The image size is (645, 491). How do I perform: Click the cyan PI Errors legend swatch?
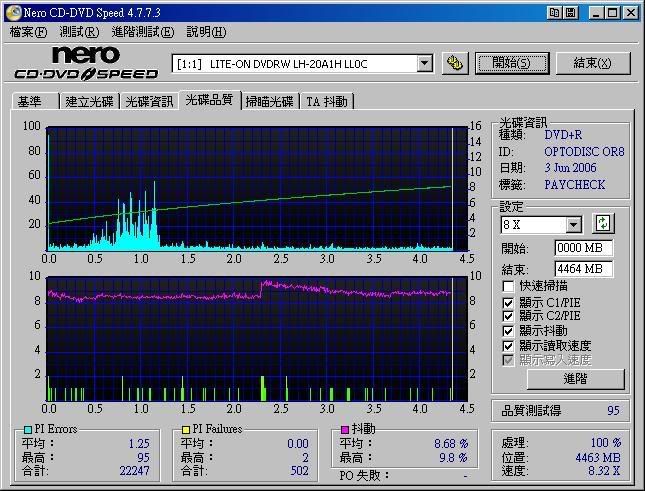pos(28,430)
